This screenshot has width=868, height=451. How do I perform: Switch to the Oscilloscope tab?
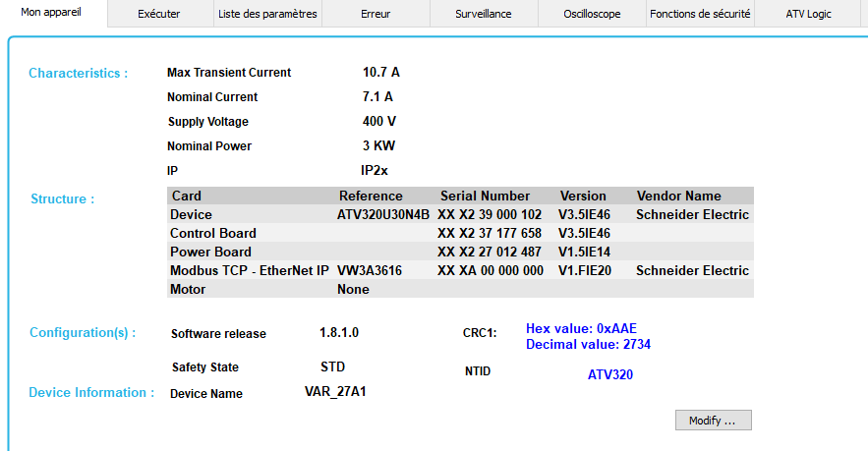[592, 15]
